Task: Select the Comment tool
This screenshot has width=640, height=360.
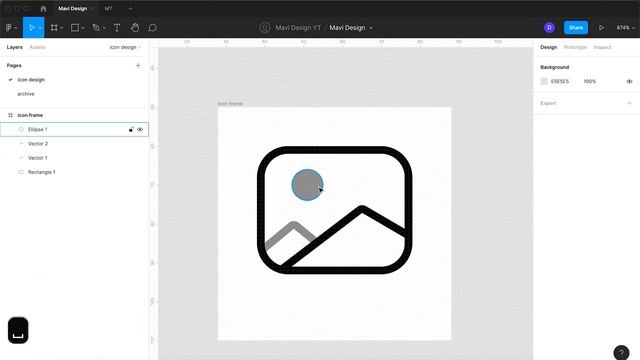Action: coord(153,28)
